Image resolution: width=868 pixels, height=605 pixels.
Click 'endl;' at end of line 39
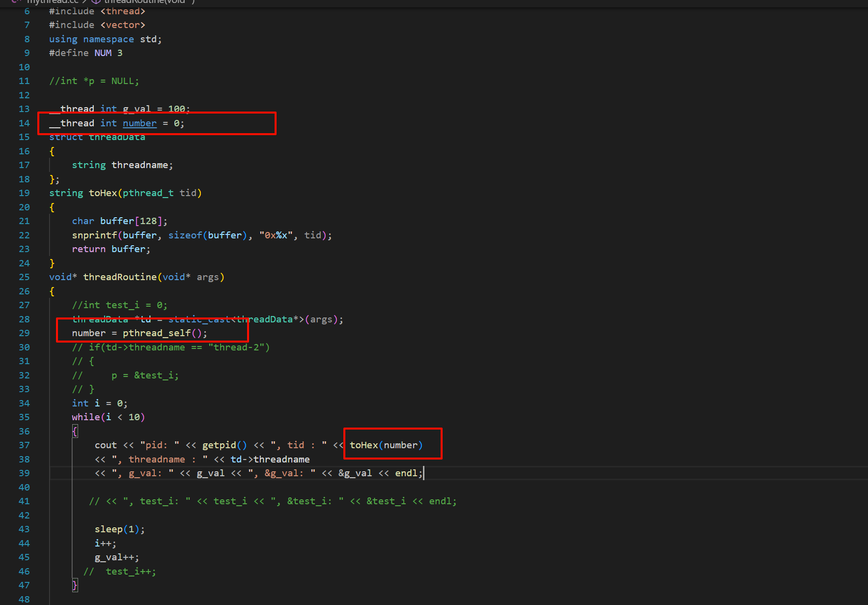409,473
